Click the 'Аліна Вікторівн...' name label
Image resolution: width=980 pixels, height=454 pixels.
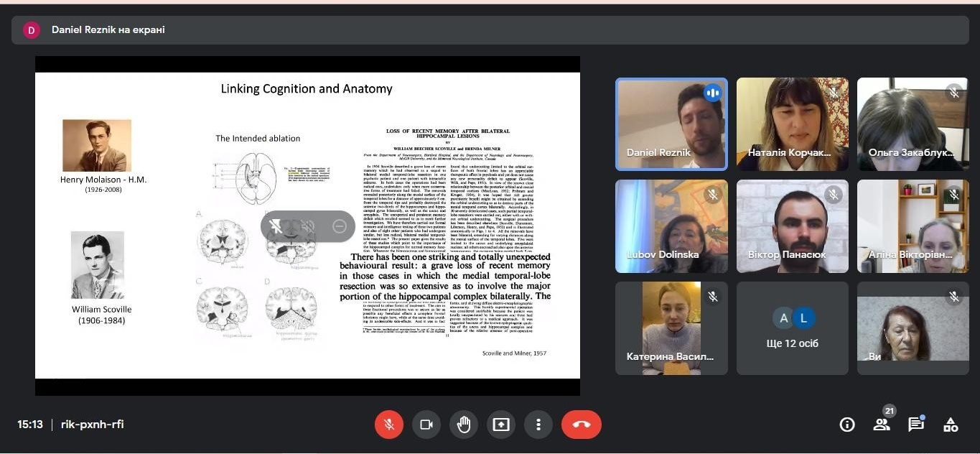911,255
